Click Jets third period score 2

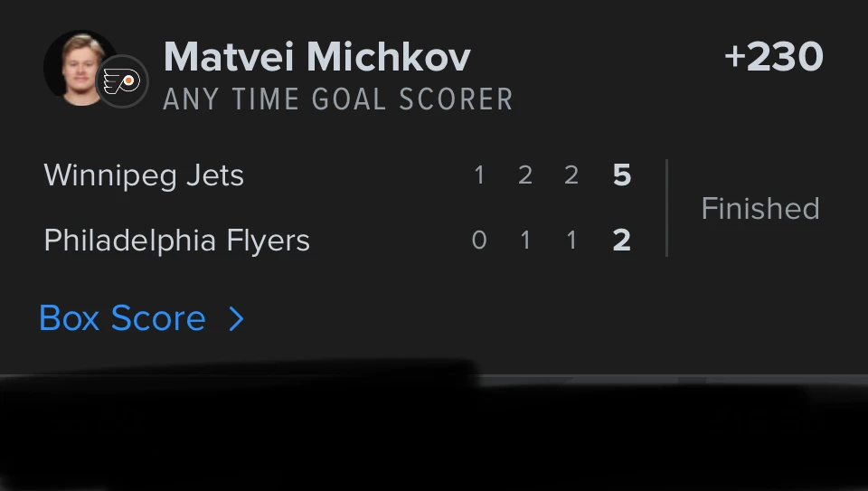571,175
